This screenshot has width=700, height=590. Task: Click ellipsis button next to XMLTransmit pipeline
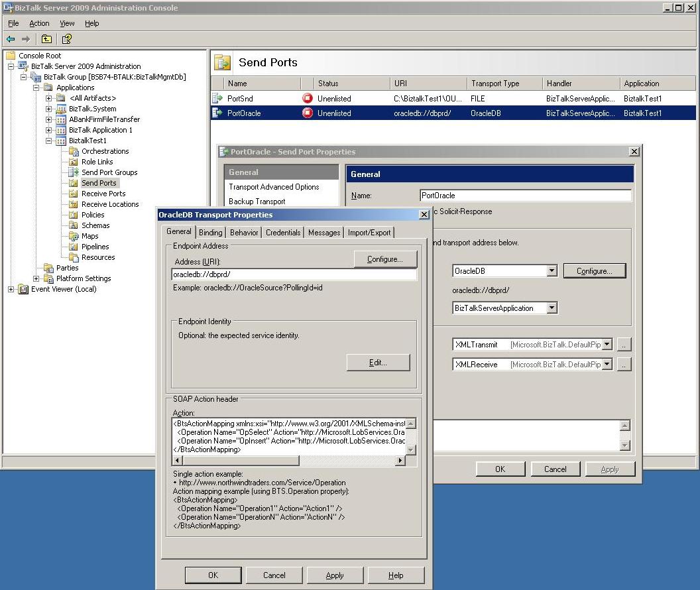(624, 345)
